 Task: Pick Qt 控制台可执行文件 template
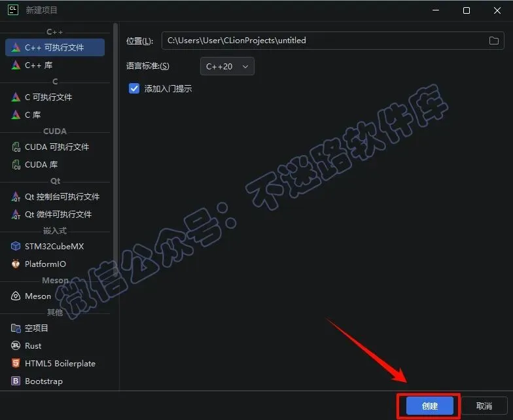[x=55, y=196]
